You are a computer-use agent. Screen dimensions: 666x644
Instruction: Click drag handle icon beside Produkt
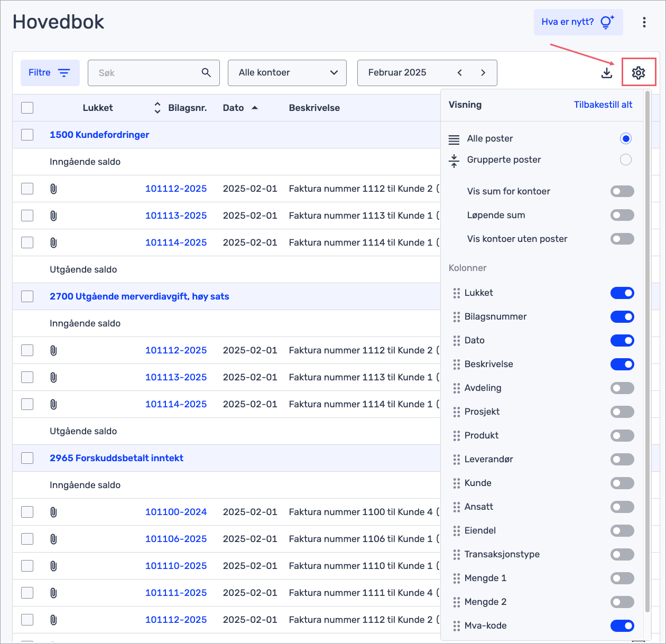tap(457, 436)
